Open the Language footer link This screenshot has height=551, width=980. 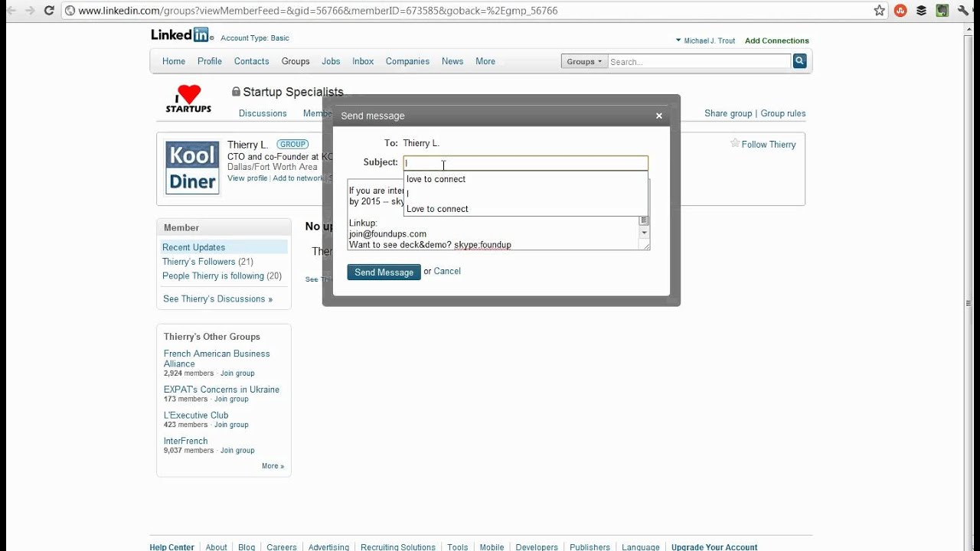pyautogui.click(x=641, y=547)
